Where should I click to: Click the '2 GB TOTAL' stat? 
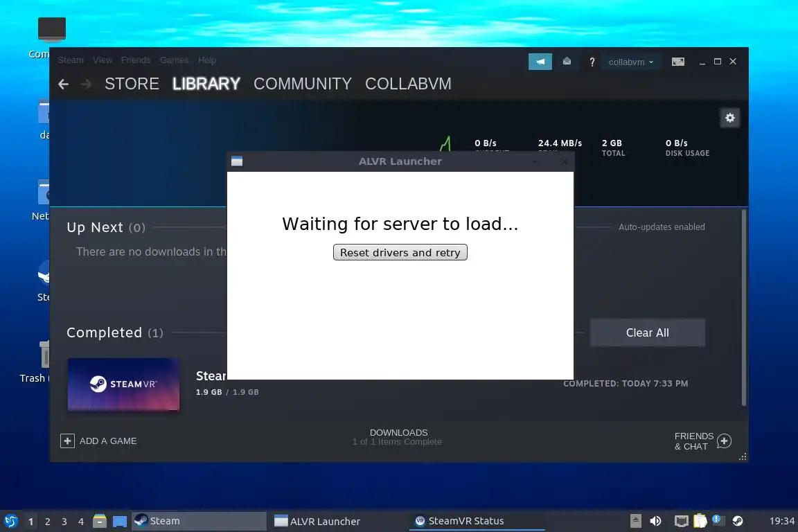click(x=613, y=148)
